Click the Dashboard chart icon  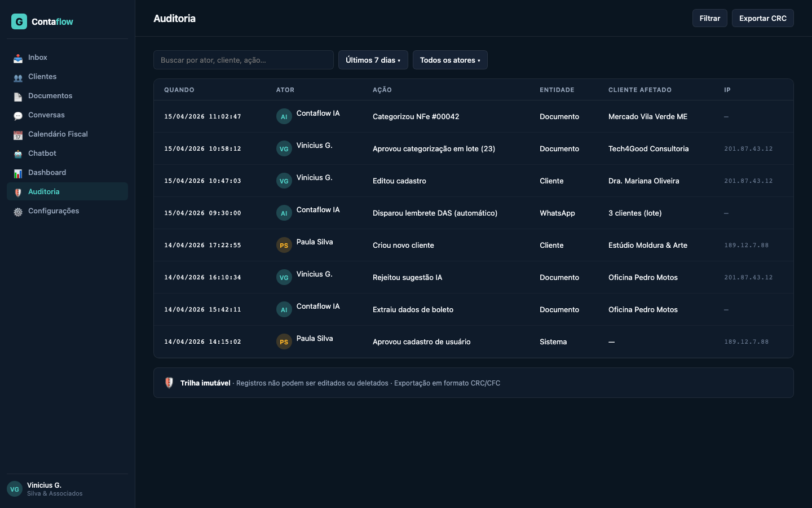point(18,173)
